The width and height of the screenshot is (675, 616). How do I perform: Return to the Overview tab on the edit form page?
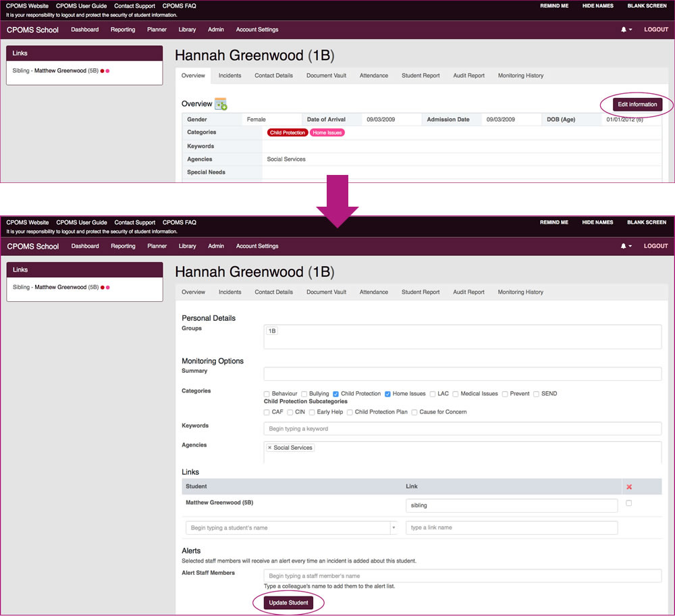tap(193, 292)
